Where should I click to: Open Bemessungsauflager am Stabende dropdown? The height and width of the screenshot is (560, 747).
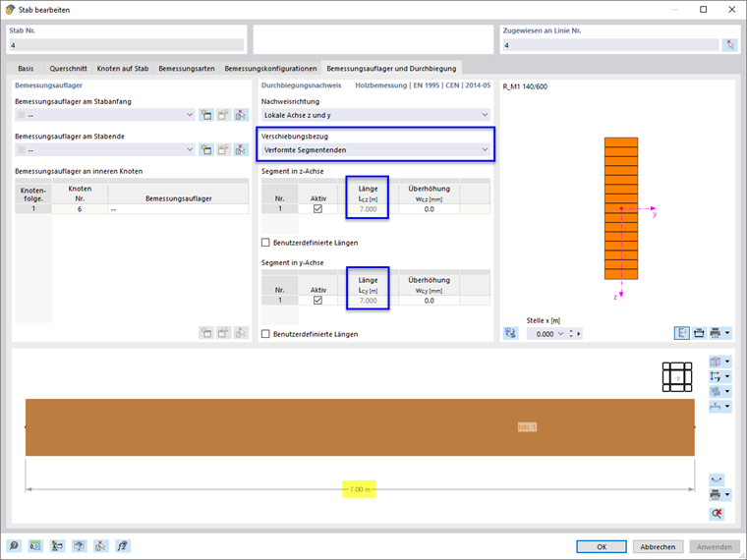[x=105, y=149]
